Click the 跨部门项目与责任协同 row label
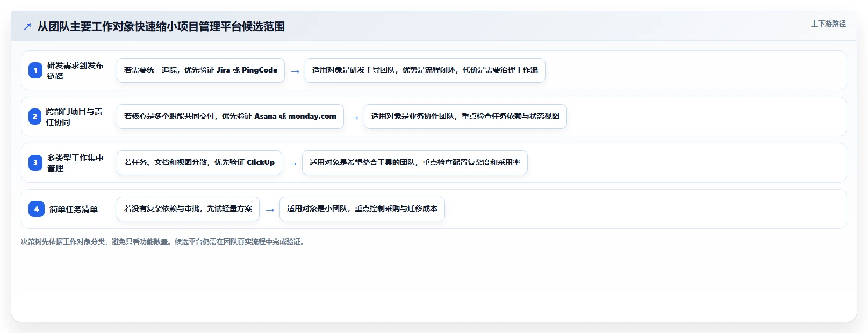The height and width of the screenshot is (333, 868). pyautogui.click(x=74, y=117)
